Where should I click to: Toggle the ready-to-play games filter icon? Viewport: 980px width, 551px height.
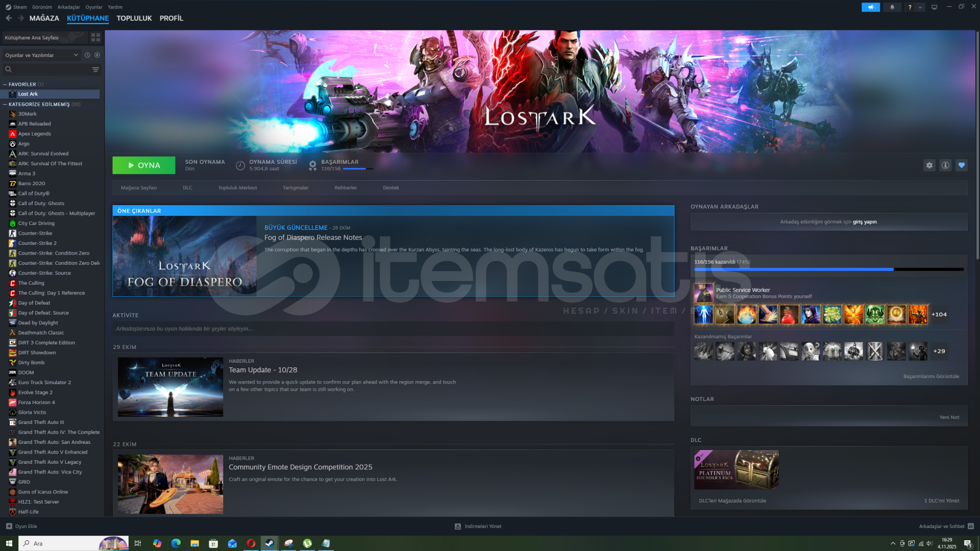click(x=97, y=55)
